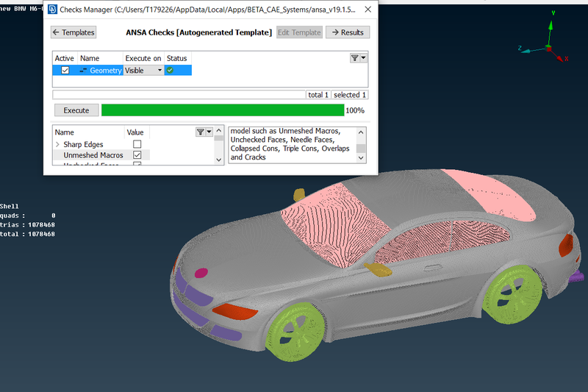Open the parameters filter dropdown arrow
The width and height of the screenshot is (588, 392).
tap(209, 132)
